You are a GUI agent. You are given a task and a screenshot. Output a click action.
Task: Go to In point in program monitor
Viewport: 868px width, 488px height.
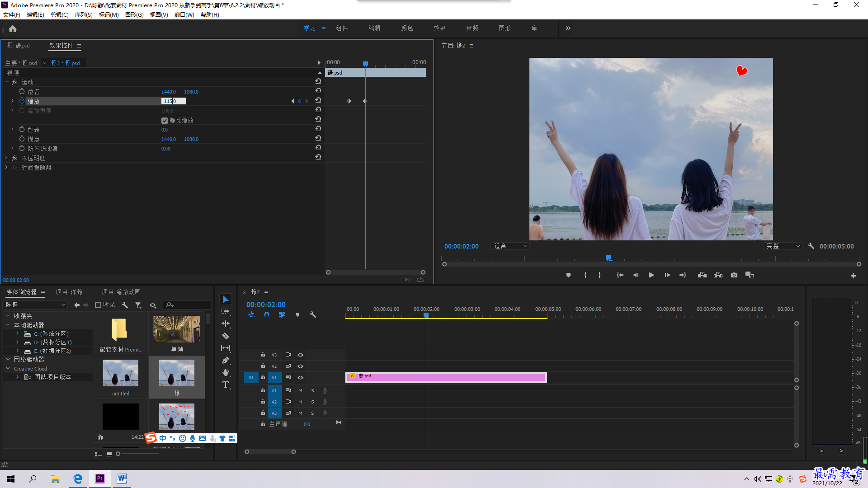(x=620, y=275)
